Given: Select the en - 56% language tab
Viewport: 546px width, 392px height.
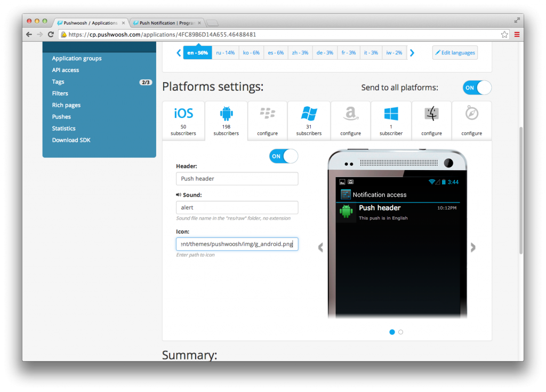Looking at the screenshot, I should pos(197,53).
